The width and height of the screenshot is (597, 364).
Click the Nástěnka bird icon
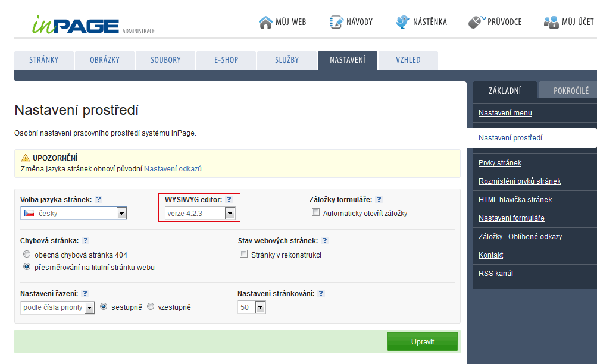pyautogui.click(x=403, y=22)
